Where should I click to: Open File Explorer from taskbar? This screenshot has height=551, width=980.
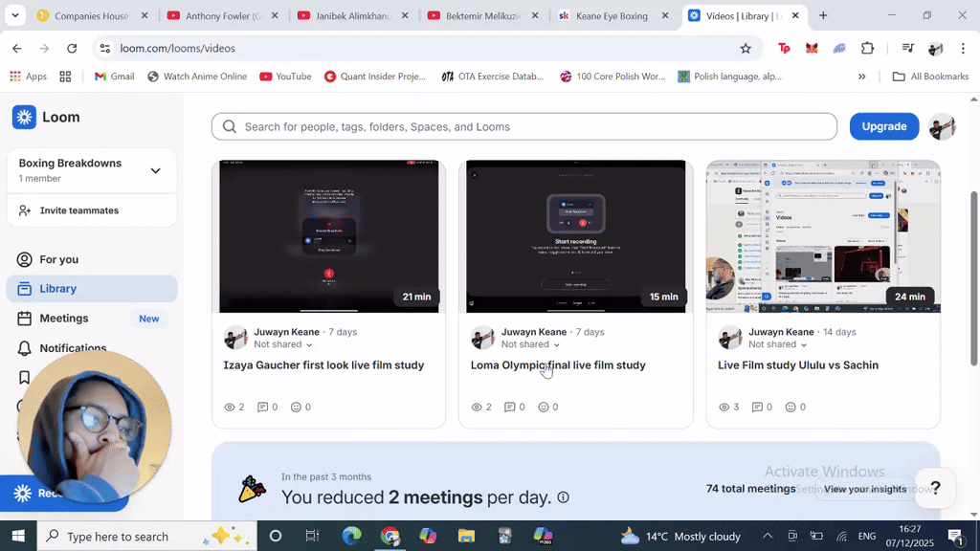pyautogui.click(x=466, y=536)
